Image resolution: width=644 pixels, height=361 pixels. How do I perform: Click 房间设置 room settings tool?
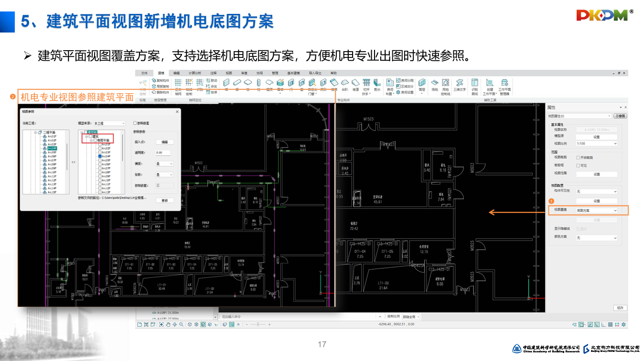tap(405, 92)
